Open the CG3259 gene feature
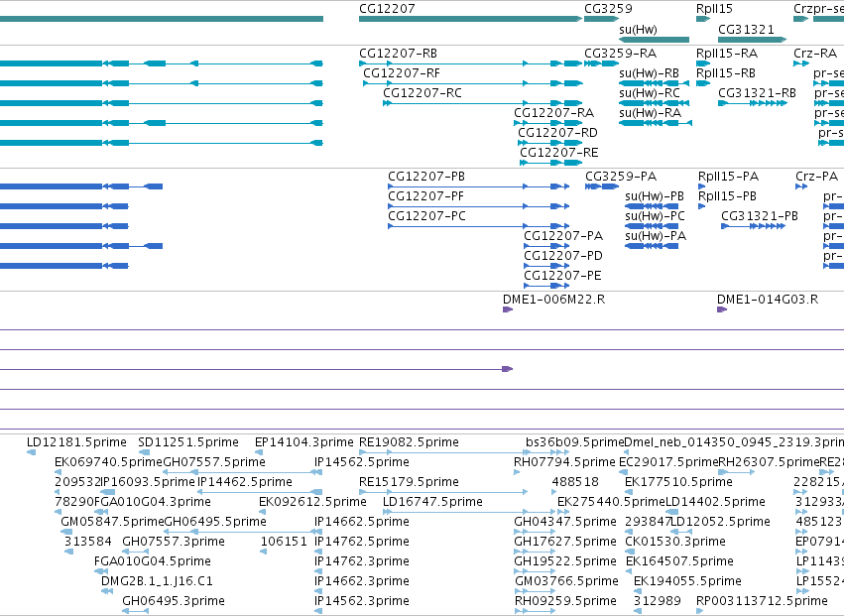 point(601,19)
